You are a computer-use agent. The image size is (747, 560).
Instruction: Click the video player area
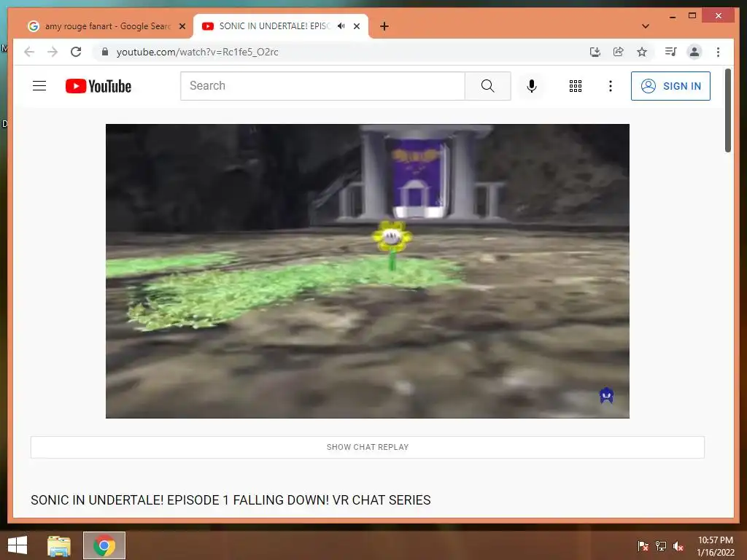tap(368, 271)
